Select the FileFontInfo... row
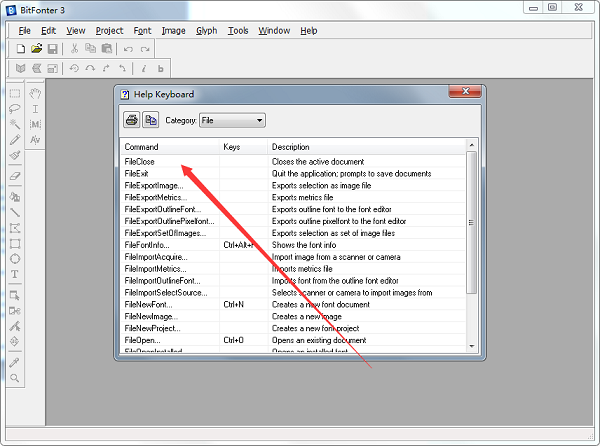The width and height of the screenshot is (600, 446). pyautogui.click(x=293, y=245)
